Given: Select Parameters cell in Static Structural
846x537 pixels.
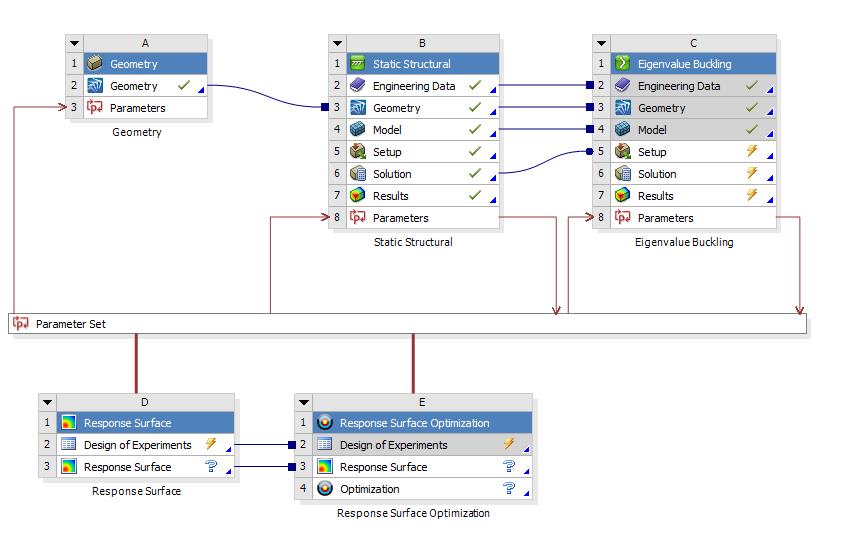Looking at the screenshot, I should [423, 217].
